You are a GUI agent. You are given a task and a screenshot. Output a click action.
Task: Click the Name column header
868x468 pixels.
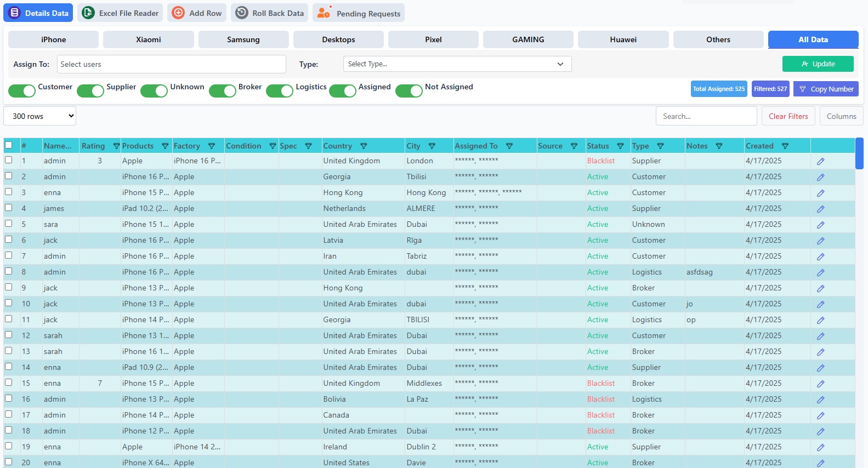point(58,146)
